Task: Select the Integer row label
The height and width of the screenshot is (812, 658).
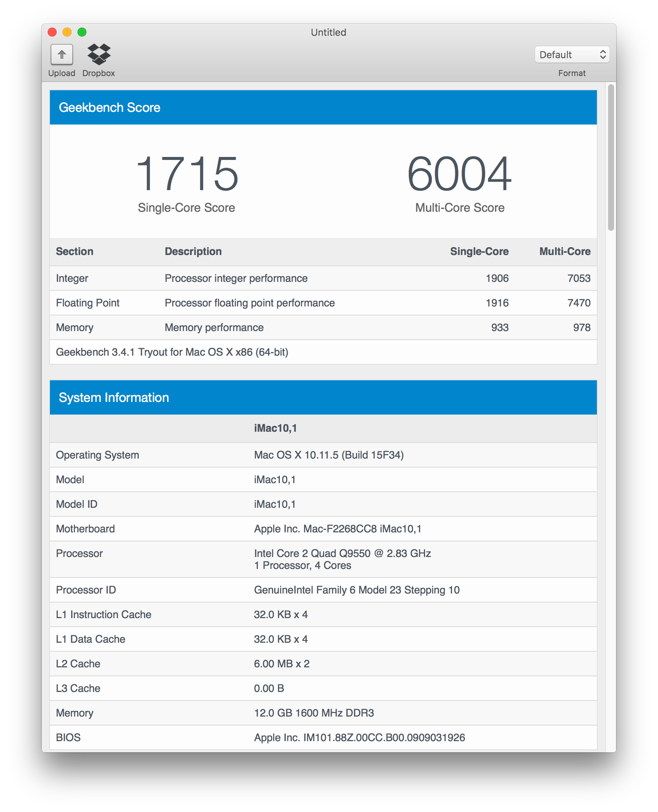Action: [72, 278]
